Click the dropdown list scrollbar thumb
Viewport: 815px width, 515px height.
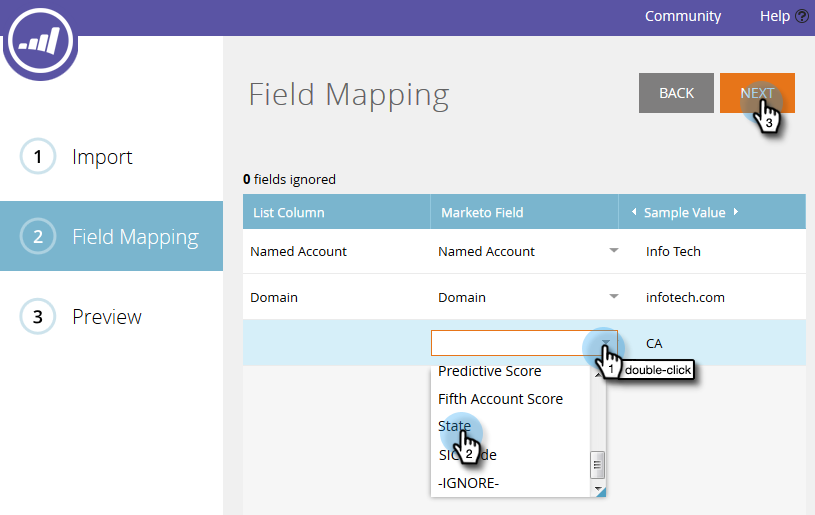tap(597, 465)
